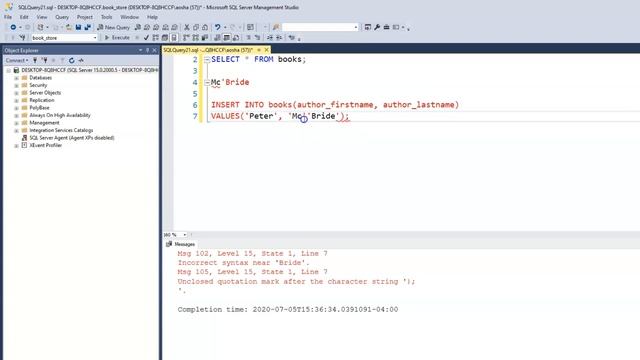640x360 pixels.
Task: Click the Toolbox icon in toolbar
Action: coord(386,27)
